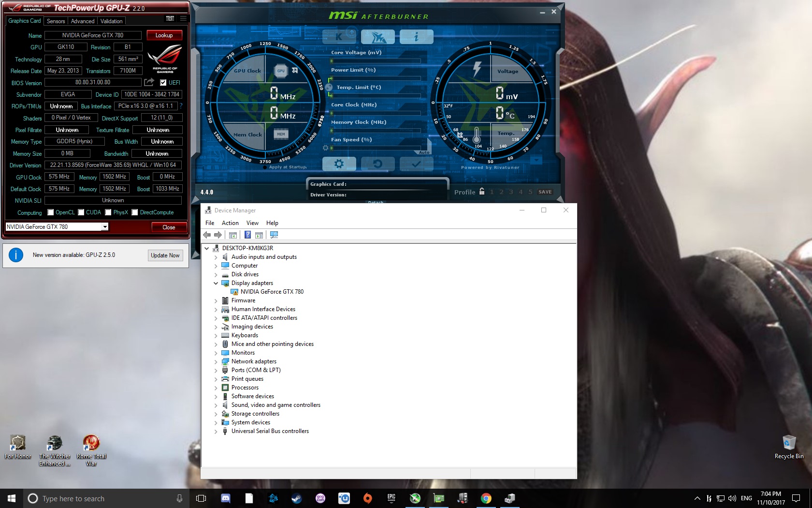Enable the OpenCL checkbox

tap(51, 212)
